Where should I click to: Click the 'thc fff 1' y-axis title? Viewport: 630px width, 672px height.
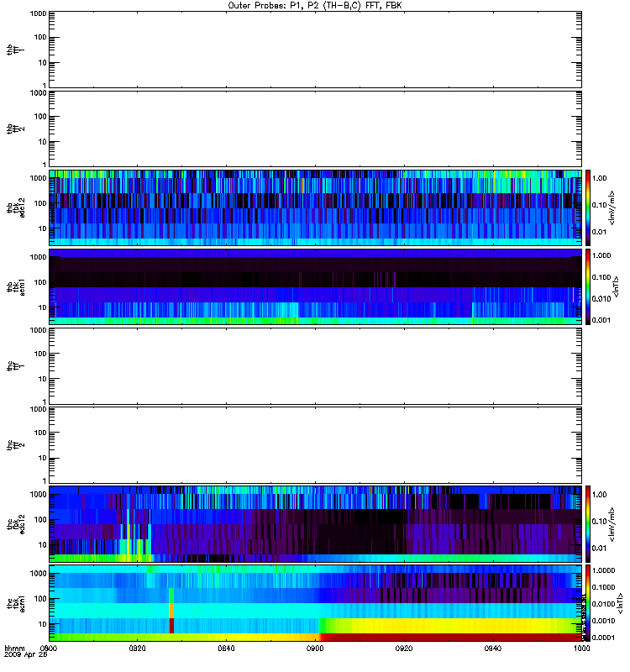(x=15, y=366)
